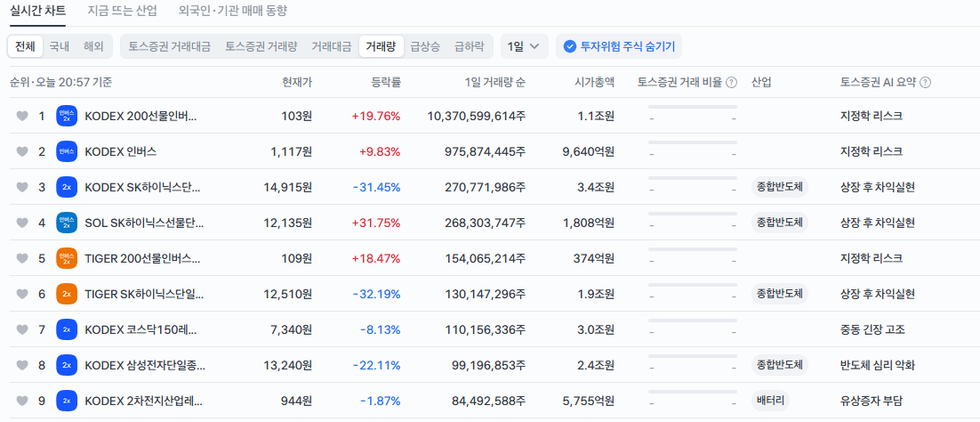Switch to 외국인·기관 매매 동향 tab

(233, 12)
